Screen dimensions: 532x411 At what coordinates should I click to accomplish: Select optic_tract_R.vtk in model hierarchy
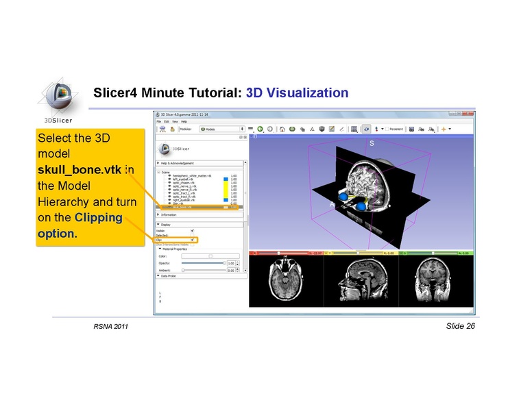click(x=184, y=197)
